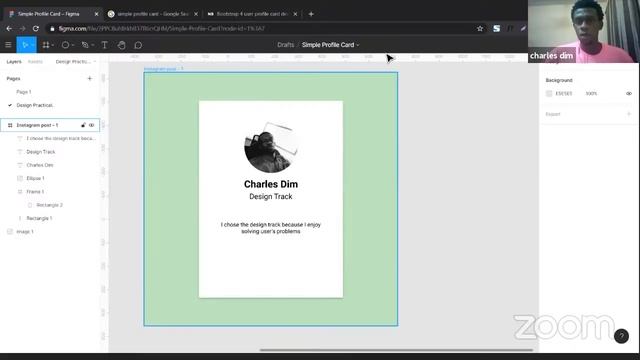Select the Comment tool
The height and width of the screenshot is (360, 640).
[x=138, y=45]
